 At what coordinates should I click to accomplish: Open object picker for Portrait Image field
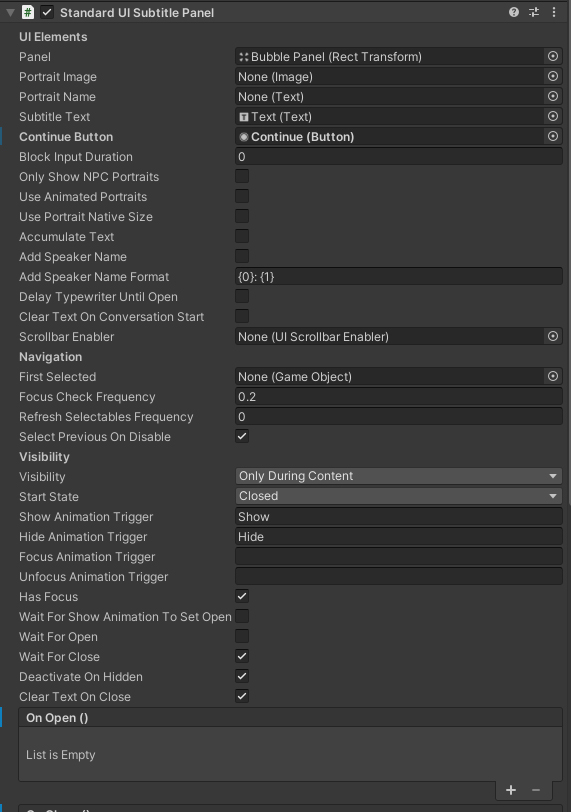point(553,77)
